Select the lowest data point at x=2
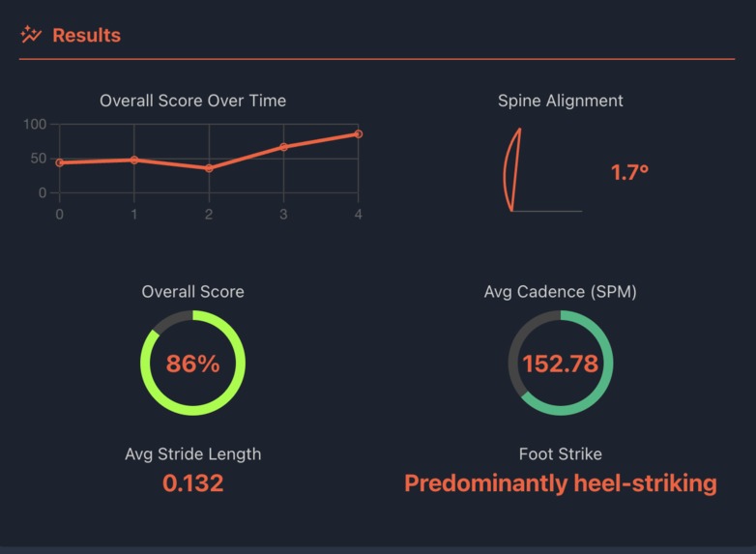The image size is (756, 554). click(209, 168)
